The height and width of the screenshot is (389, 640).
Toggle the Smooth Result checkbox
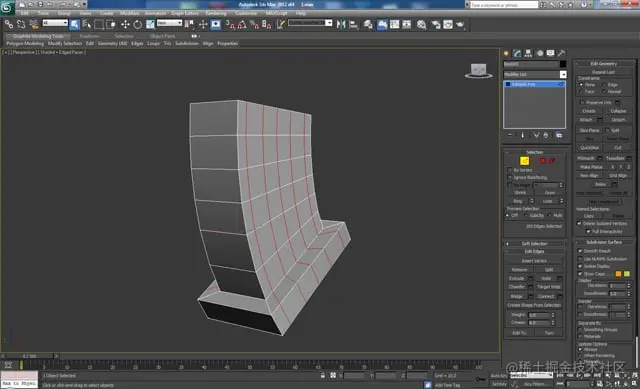pos(580,251)
